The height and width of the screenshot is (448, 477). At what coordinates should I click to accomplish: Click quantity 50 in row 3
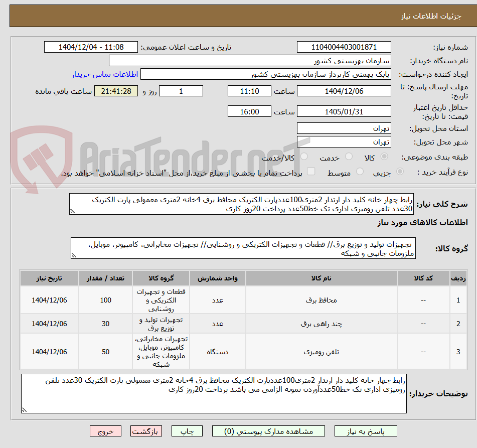click(x=105, y=352)
